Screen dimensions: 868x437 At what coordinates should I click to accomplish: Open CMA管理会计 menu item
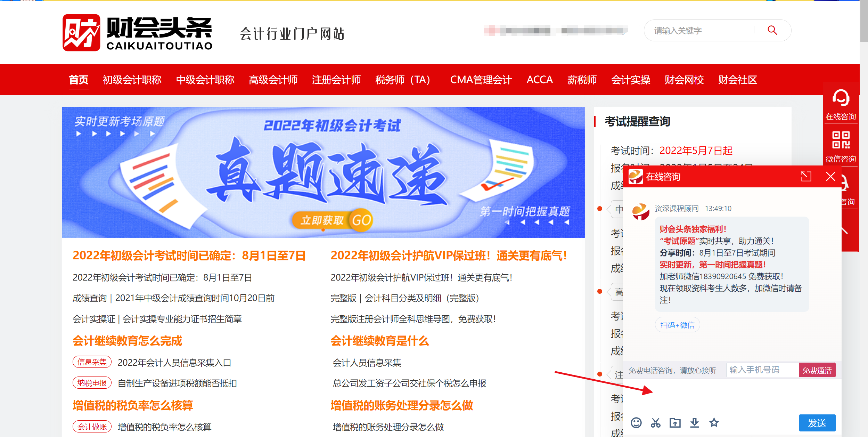pos(481,80)
